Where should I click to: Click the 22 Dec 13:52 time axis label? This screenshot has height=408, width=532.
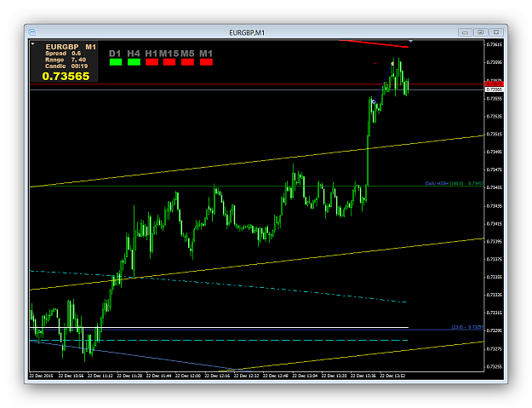click(x=392, y=376)
